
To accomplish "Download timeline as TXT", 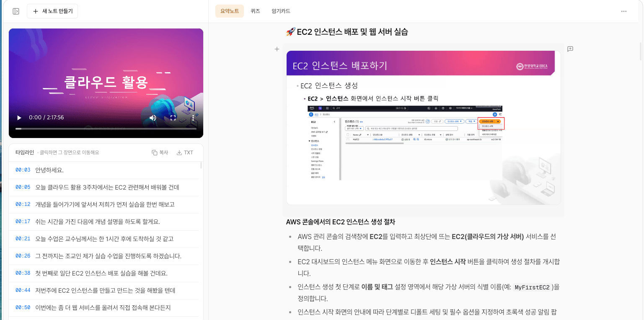I will (x=185, y=153).
